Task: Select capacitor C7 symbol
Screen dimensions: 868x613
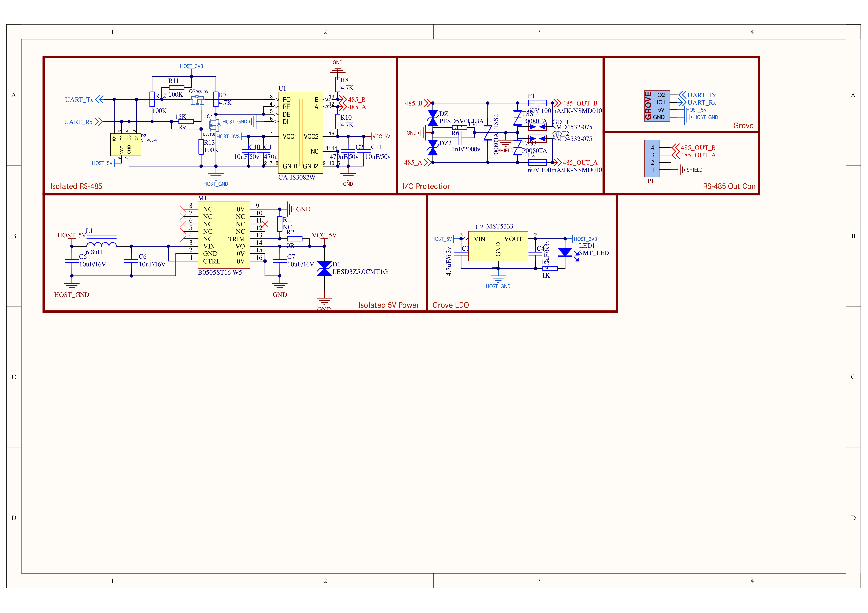Action: [x=280, y=261]
